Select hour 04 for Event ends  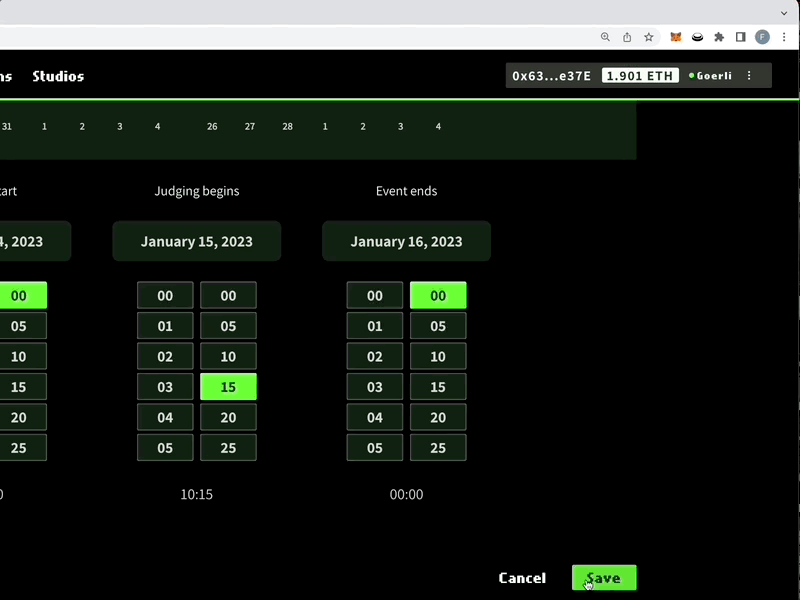click(374, 417)
